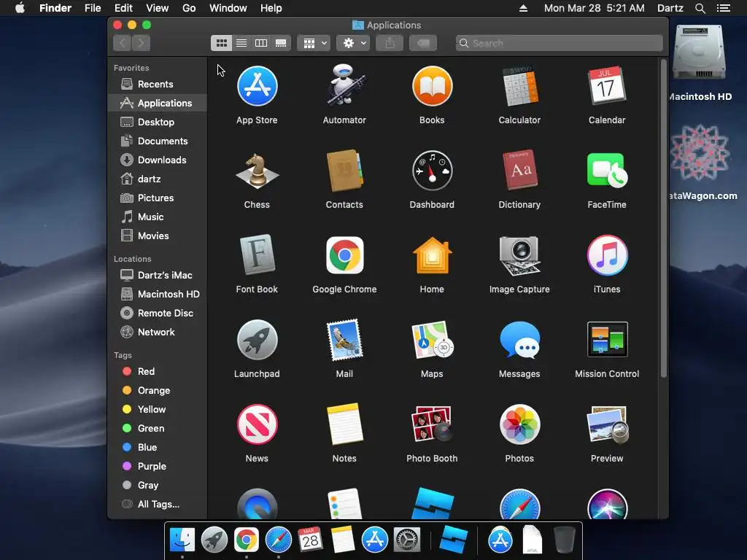
Task: Open the Action gear dropdown menu
Action: [354, 43]
